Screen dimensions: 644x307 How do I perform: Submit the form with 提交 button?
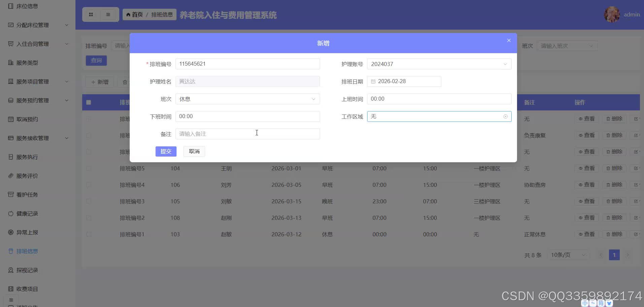(x=166, y=151)
